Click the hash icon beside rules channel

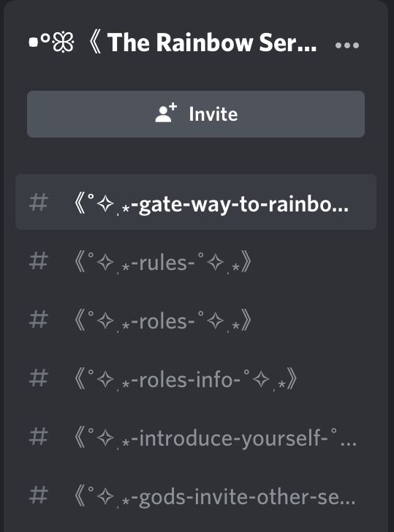tap(38, 261)
